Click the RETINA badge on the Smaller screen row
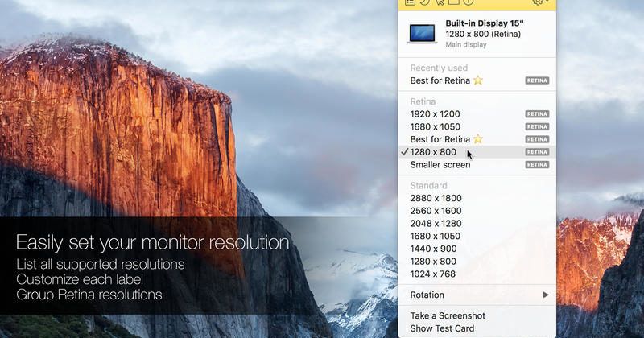 pyautogui.click(x=537, y=165)
